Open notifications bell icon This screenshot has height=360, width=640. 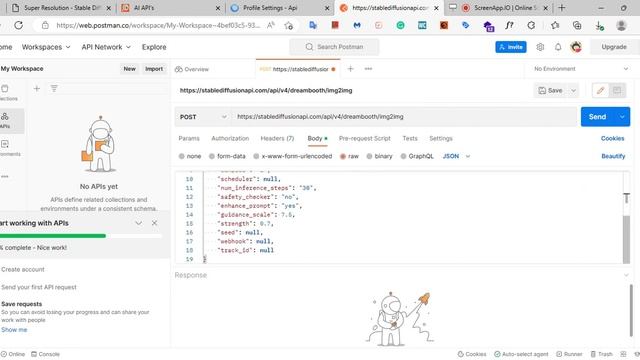click(x=558, y=47)
